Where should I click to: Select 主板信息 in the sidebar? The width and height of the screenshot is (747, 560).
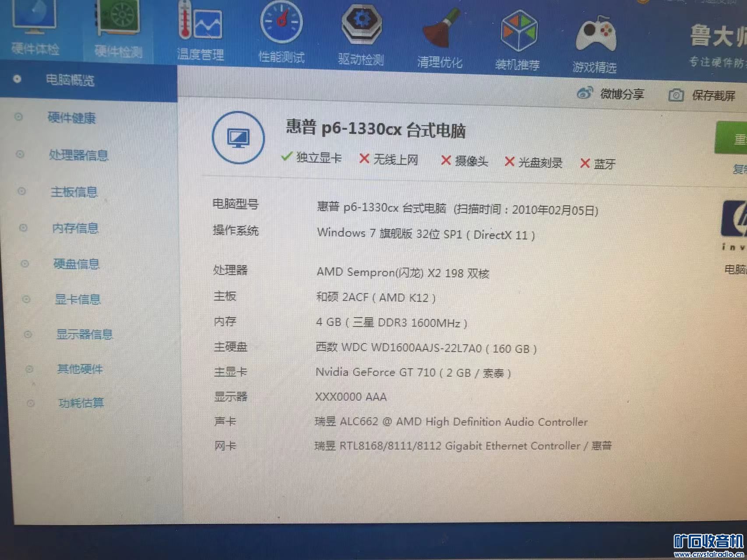pos(74,192)
